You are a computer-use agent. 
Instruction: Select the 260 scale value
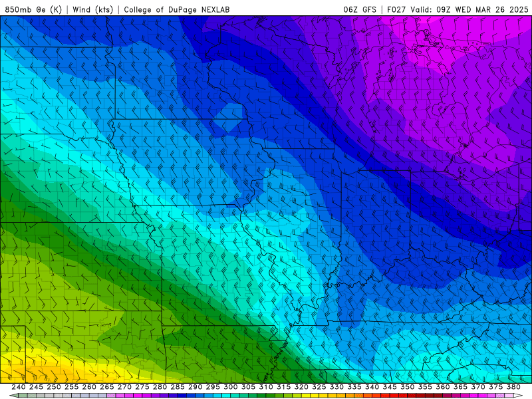pyautogui.click(x=89, y=387)
